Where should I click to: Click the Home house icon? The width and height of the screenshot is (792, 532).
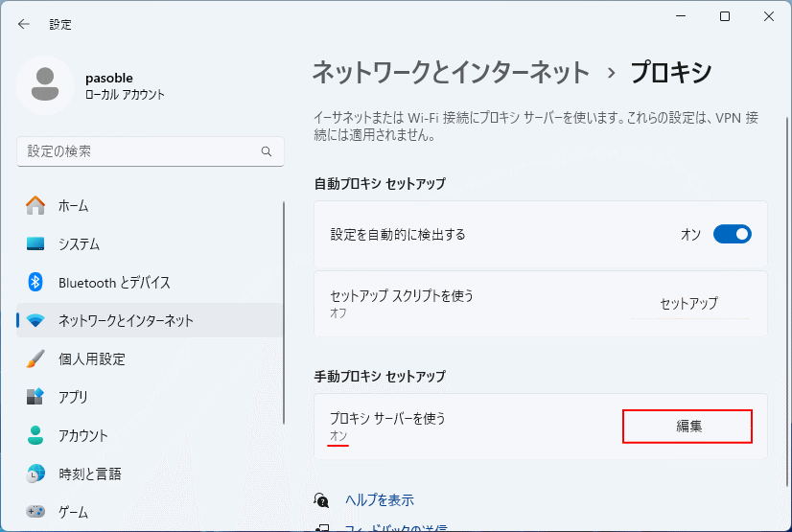tap(35, 205)
